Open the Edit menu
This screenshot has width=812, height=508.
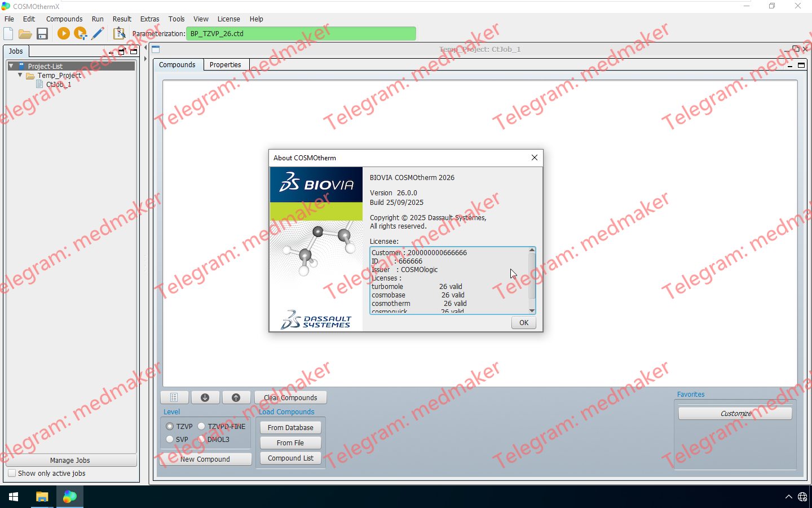pyautogui.click(x=29, y=19)
